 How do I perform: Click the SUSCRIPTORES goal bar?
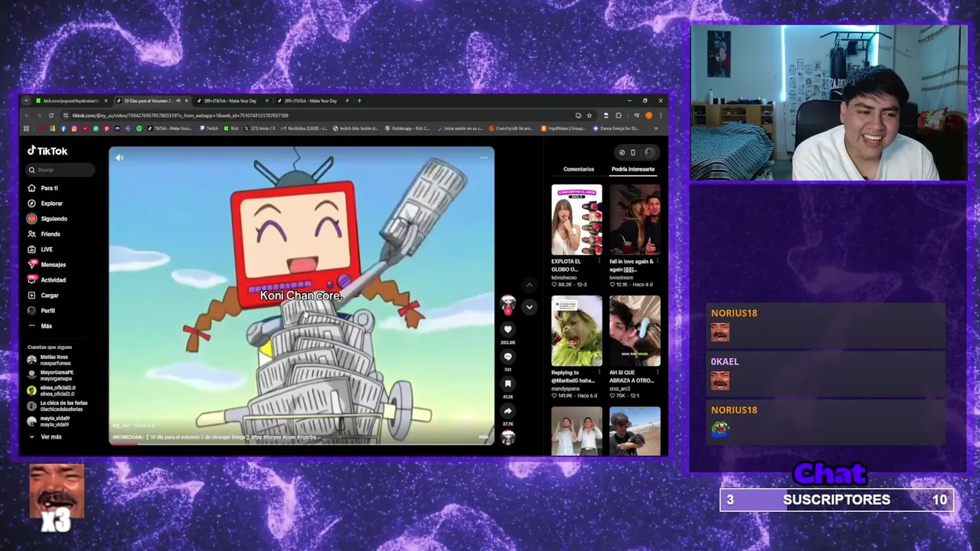click(837, 500)
